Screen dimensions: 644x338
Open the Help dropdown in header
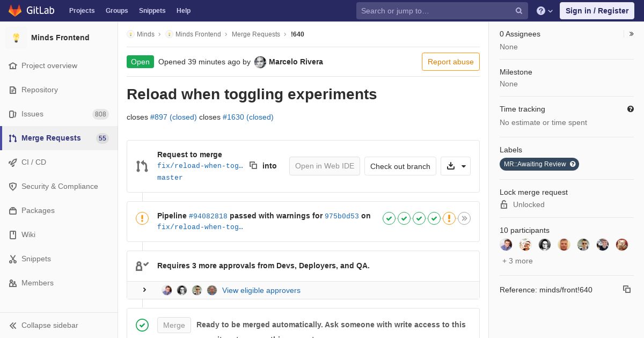[545, 11]
